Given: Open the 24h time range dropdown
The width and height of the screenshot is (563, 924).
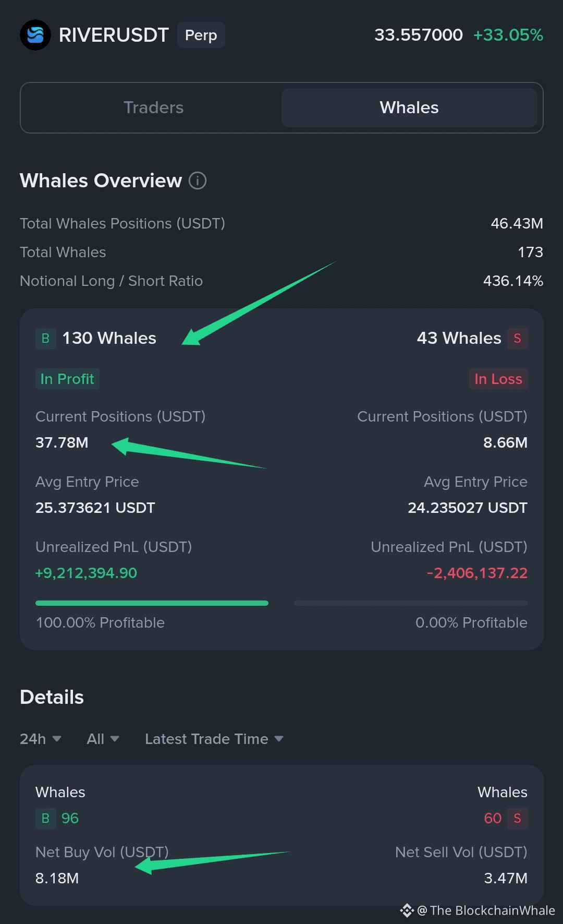Looking at the screenshot, I should pos(40,739).
